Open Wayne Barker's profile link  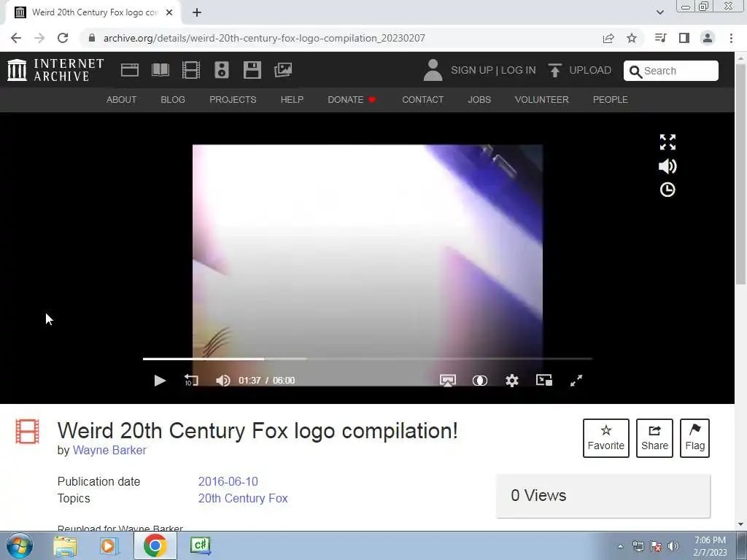coord(109,450)
